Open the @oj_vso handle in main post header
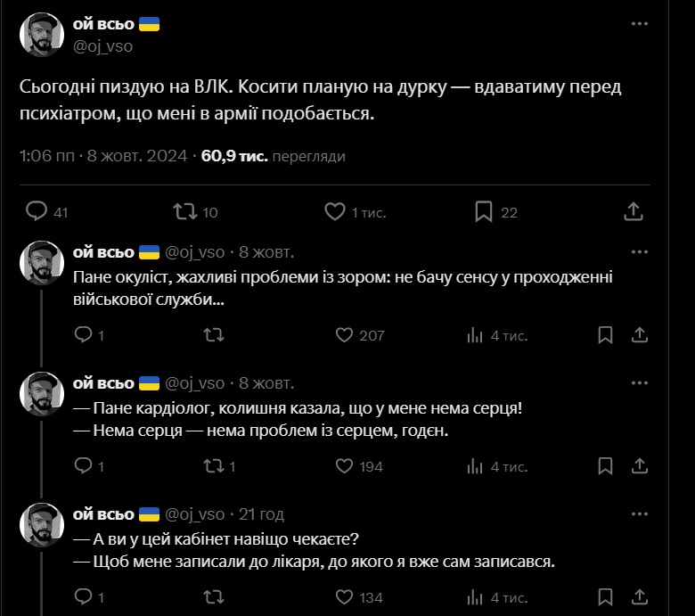 [x=102, y=46]
